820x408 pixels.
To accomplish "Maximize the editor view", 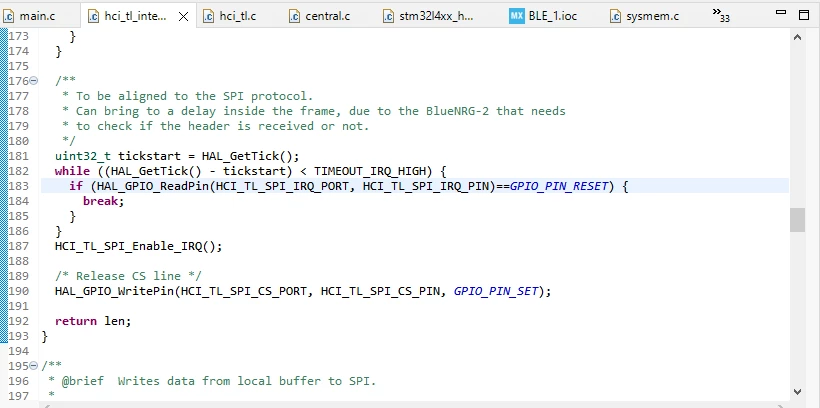I will (804, 15).
